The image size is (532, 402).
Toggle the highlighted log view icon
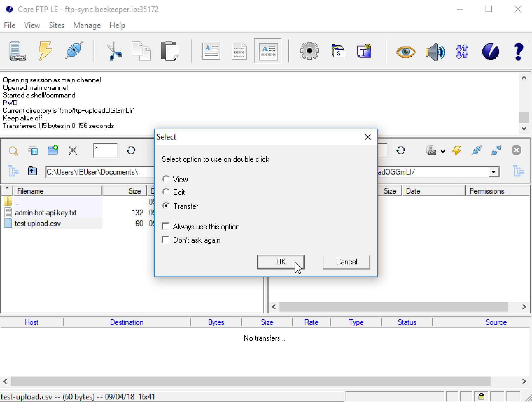pyautogui.click(x=268, y=51)
